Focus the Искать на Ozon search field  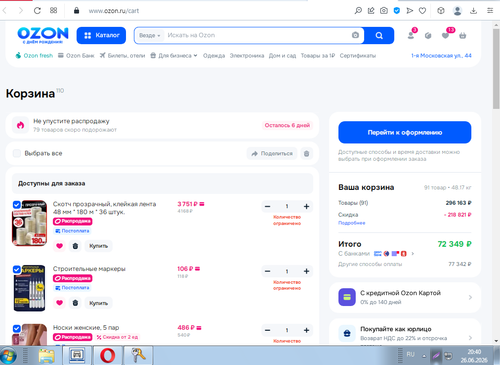coord(257,35)
